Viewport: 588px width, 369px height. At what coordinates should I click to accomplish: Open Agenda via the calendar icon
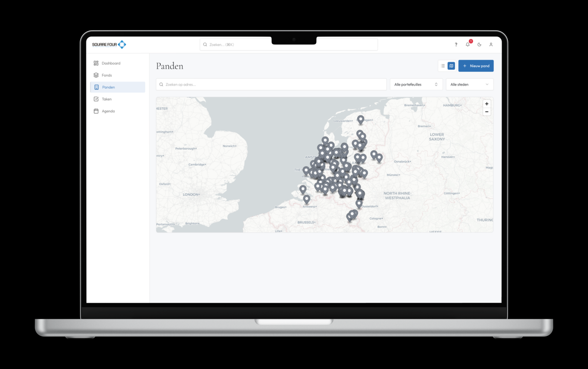[x=96, y=111]
